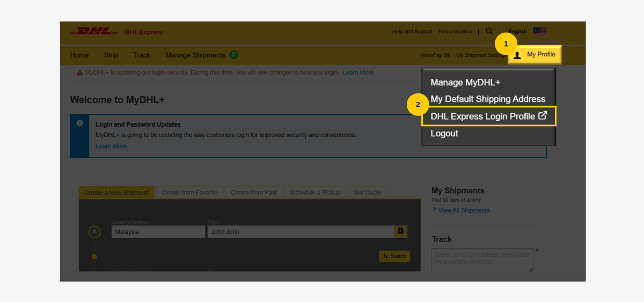Click the My Shipments heading
The width and height of the screenshot is (644, 302).
458,190
